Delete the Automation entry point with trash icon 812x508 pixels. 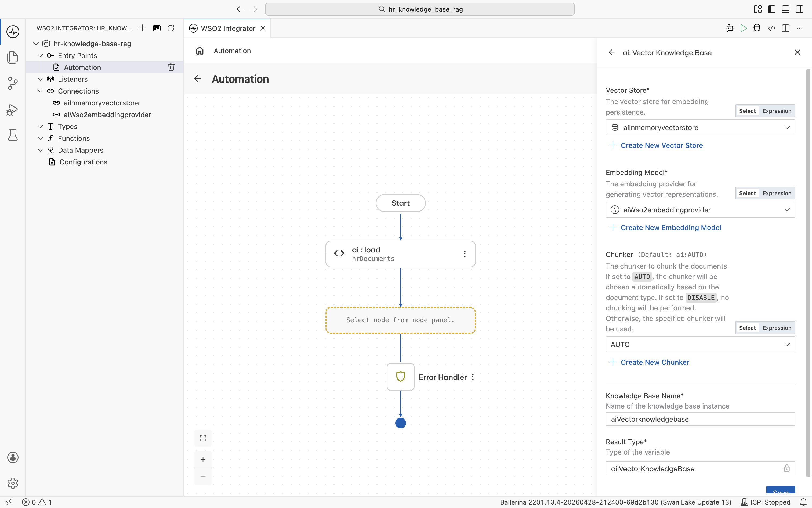coord(171,67)
